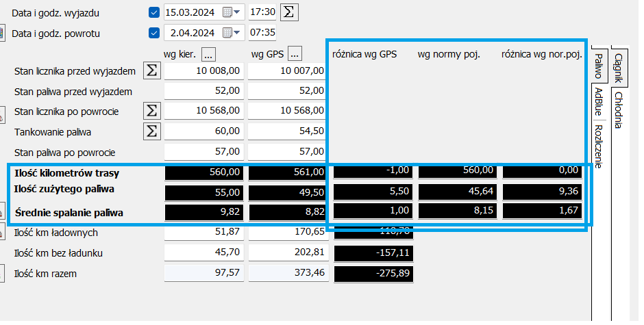Click the ellipsis button next to wg kier.

tap(209, 53)
